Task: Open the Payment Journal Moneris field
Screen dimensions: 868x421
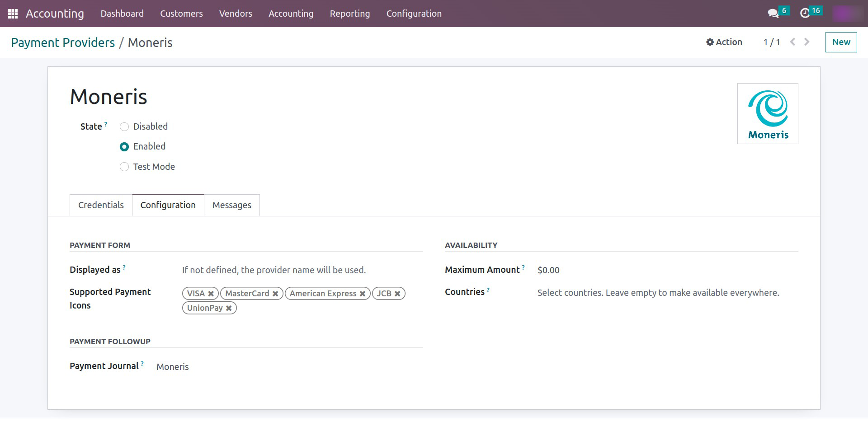Action: click(289, 367)
